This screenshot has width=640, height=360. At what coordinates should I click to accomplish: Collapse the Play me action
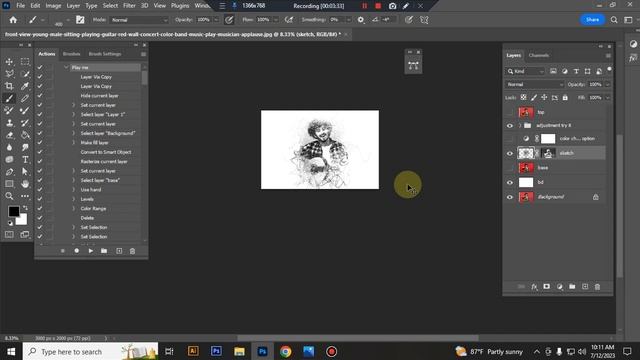[x=66, y=67]
